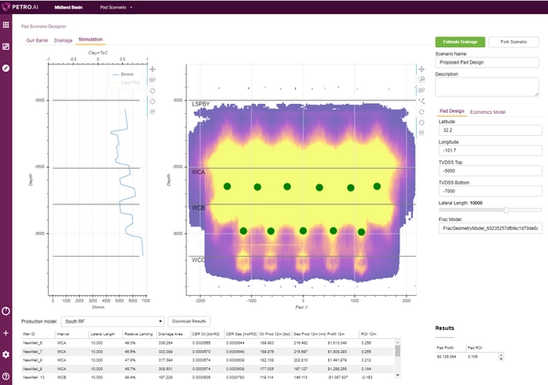This screenshot has width=548, height=385.
Task: Click the Longitude input field
Action: (490, 151)
